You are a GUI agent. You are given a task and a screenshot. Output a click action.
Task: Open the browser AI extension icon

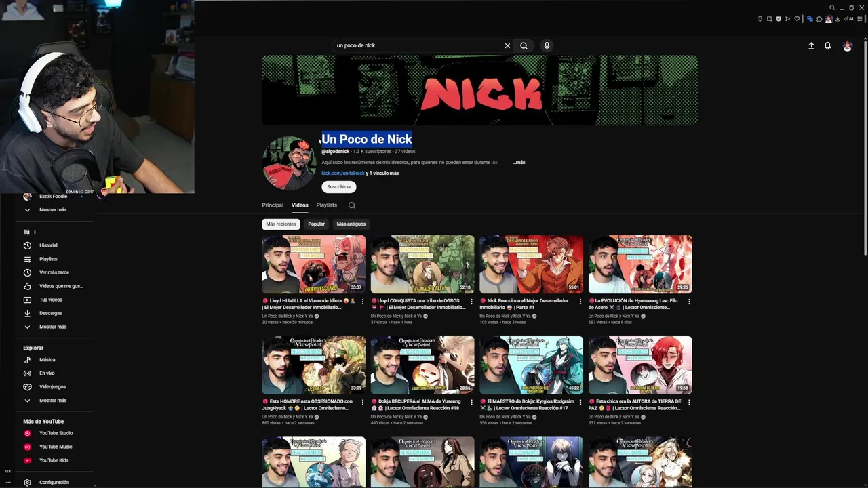(848, 19)
